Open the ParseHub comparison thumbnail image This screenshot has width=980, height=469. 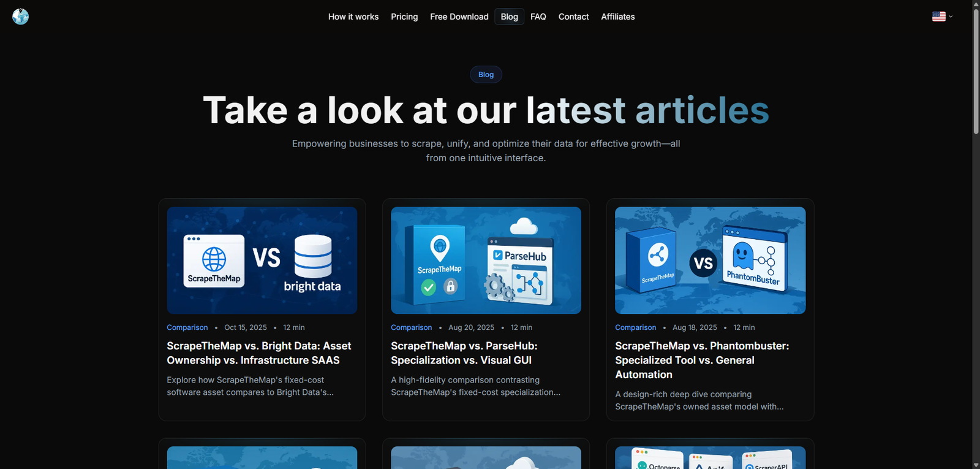[486, 260]
